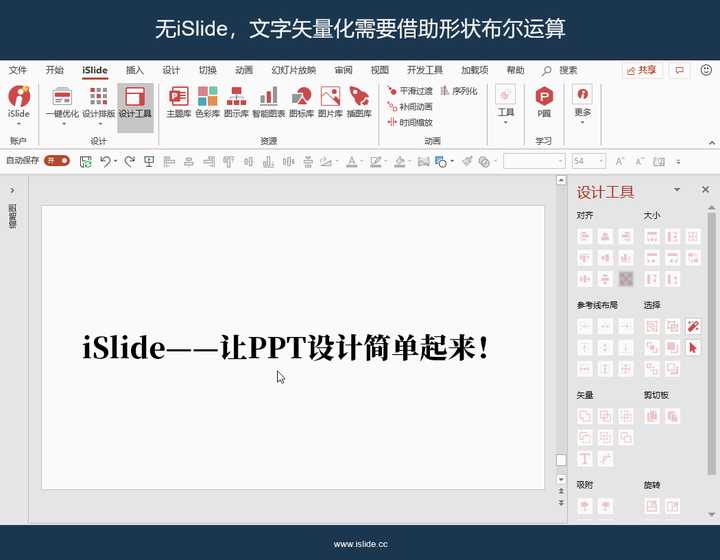Click 平滑过渡 animation option

point(410,91)
